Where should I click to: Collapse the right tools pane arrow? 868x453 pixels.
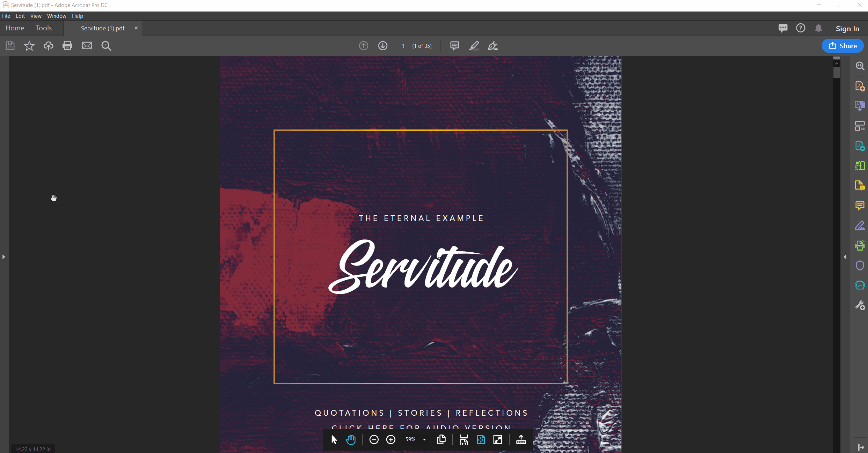pyautogui.click(x=845, y=257)
